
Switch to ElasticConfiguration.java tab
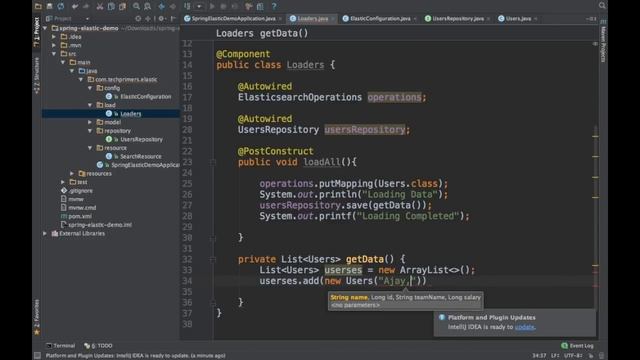click(x=380, y=18)
